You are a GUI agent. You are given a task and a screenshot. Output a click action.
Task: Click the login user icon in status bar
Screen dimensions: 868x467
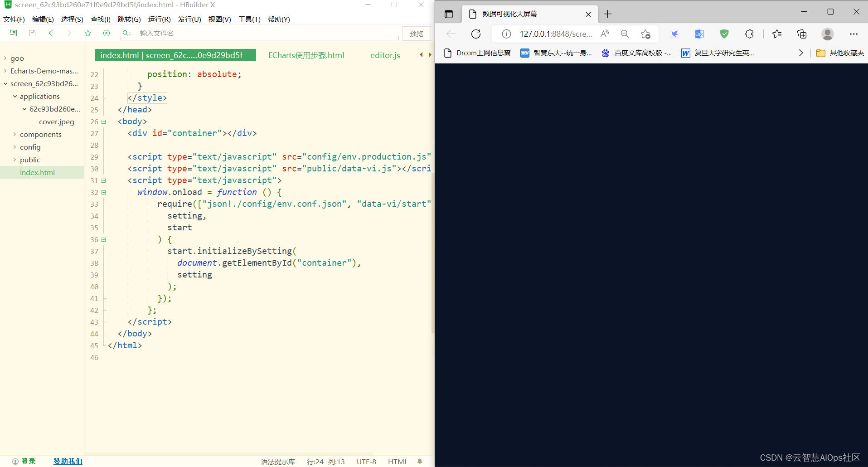[15, 462]
